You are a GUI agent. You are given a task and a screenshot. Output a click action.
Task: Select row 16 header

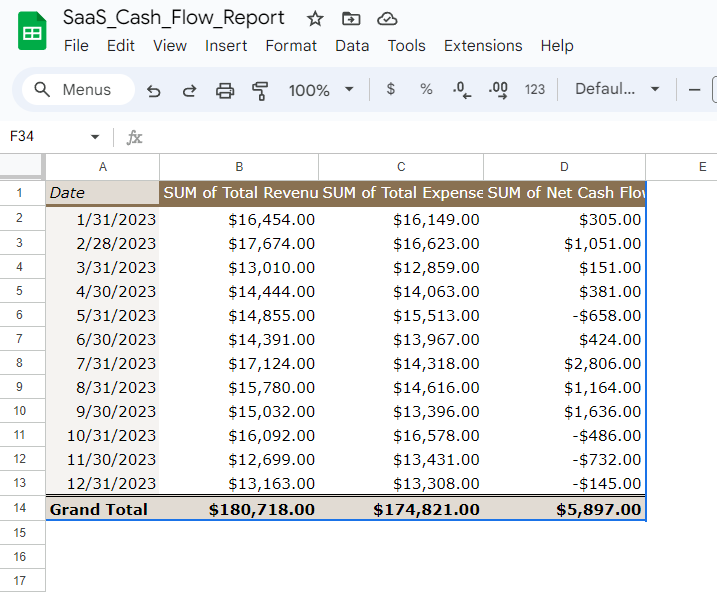pos(22,557)
